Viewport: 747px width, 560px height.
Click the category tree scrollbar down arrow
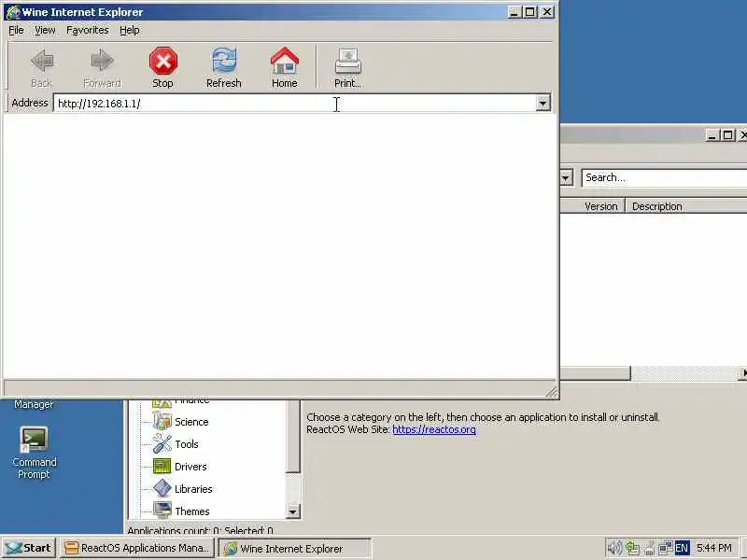click(x=292, y=511)
